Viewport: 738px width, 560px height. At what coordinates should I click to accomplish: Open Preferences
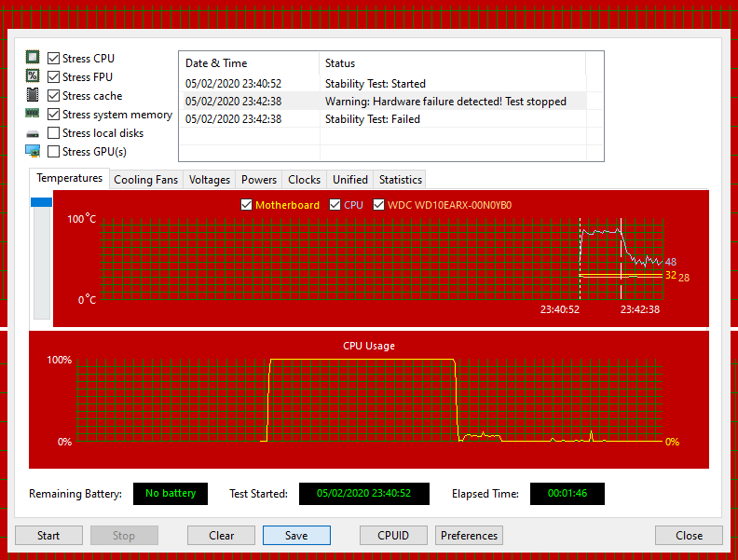coord(470,536)
